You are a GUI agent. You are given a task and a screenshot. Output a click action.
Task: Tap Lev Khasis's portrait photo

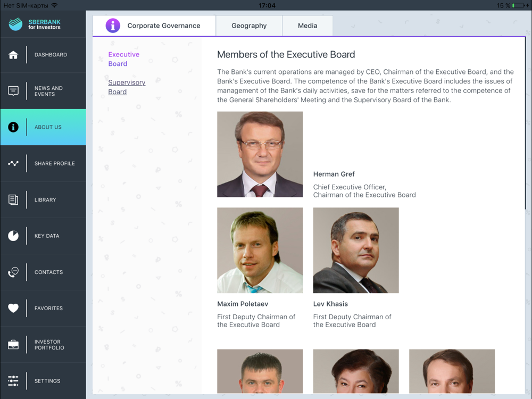(x=356, y=251)
